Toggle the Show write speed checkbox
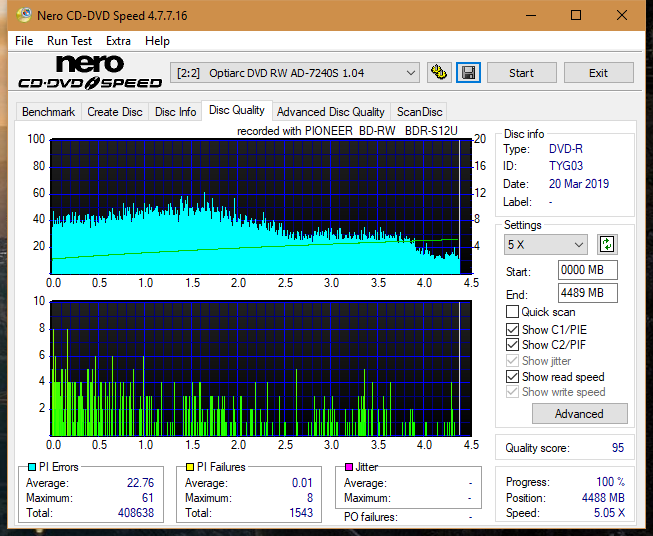 click(512, 392)
